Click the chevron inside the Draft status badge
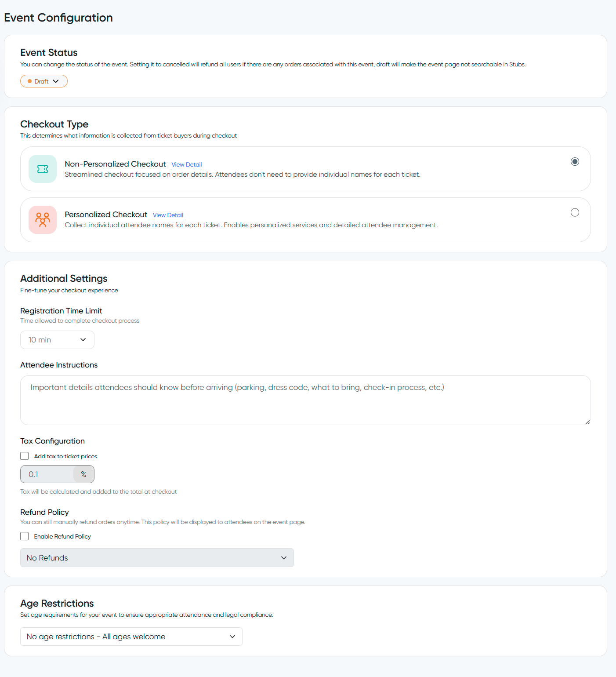The image size is (616, 677). coord(56,81)
